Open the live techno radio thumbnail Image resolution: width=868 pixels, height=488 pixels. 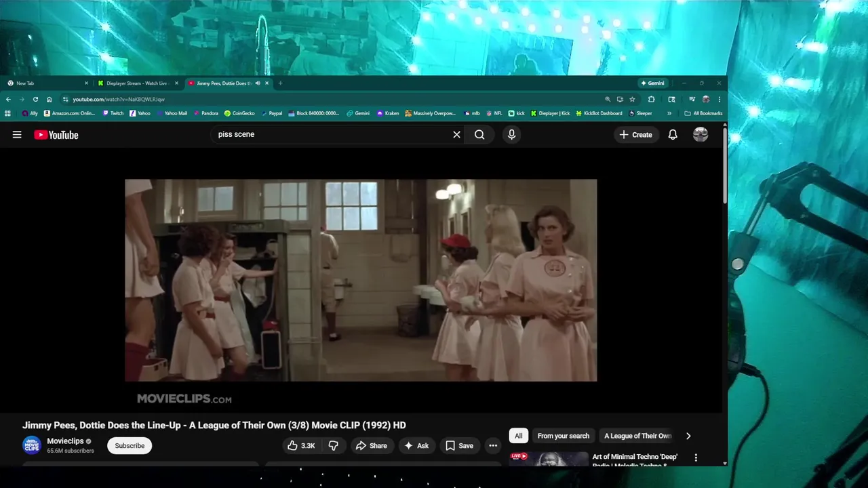click(x=549, y=459)
